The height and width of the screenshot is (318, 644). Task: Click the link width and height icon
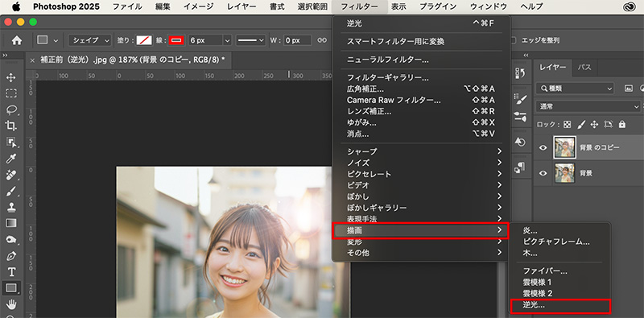323,40
